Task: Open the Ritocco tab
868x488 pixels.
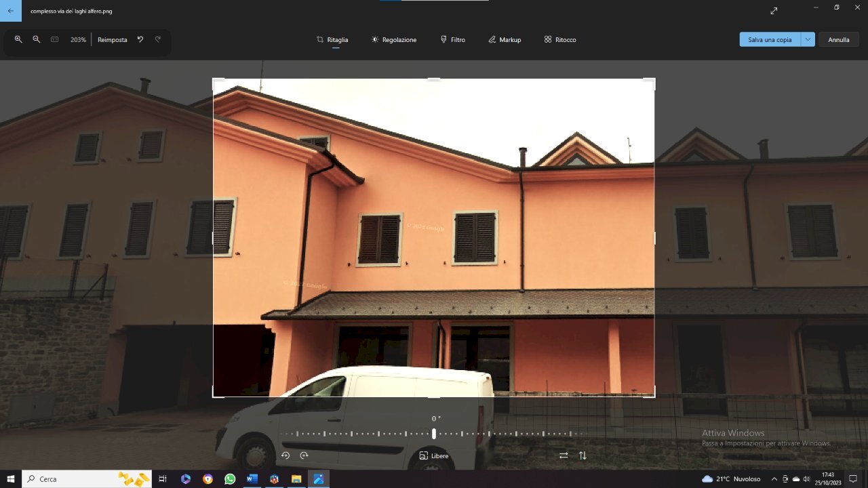Action: [x=559, y=39]
